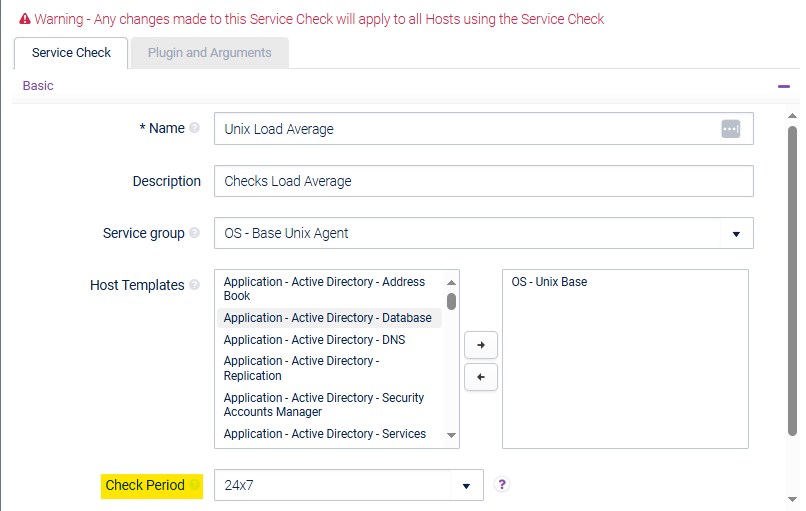The image size is (806, 511).
Task: Click the main form vertical scrollbar
Action: (x=792, y=280)
